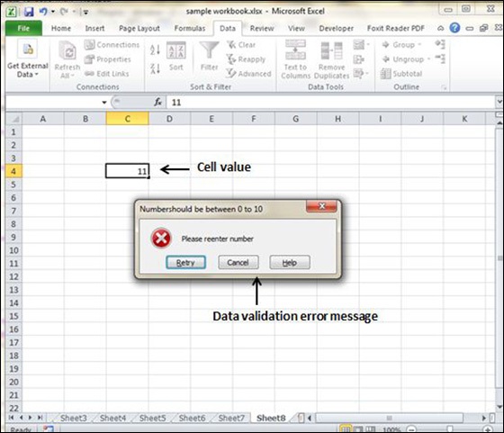Reapply the filter
The width and height of the screenshot is (504, 433).
[x=246, y=59]
